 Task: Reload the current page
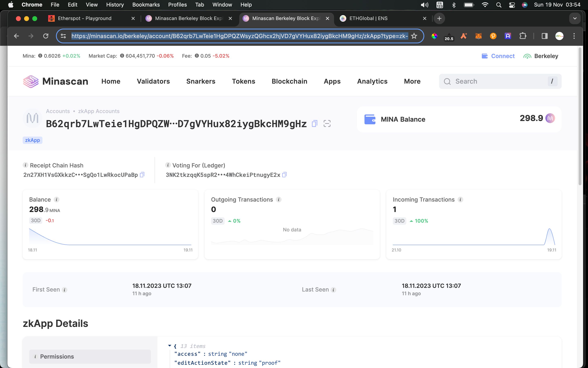click(46, 36)
